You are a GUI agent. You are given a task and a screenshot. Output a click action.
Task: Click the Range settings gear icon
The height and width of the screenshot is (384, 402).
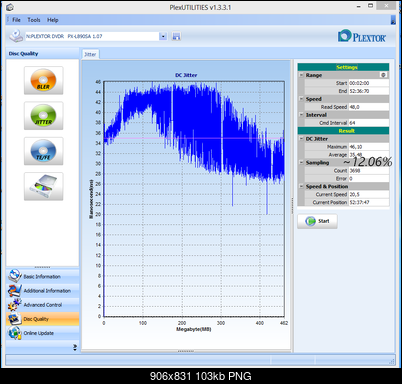tap(383, 75)
